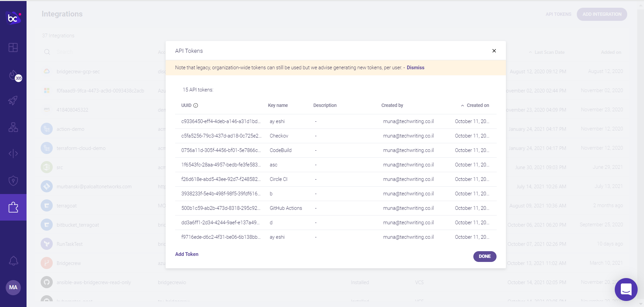Click the Dismiss link in notice

[x=416, y=68]
